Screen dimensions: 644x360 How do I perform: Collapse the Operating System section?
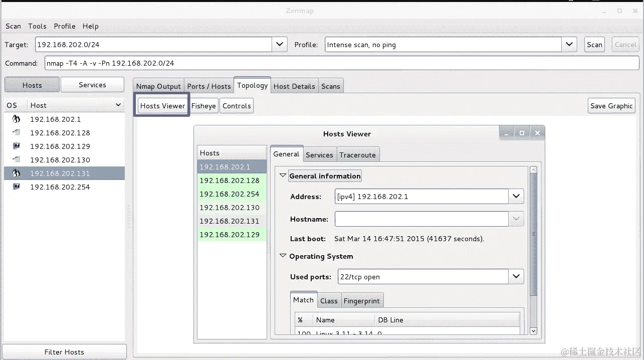pyautogui.click(x=283, y=256)
